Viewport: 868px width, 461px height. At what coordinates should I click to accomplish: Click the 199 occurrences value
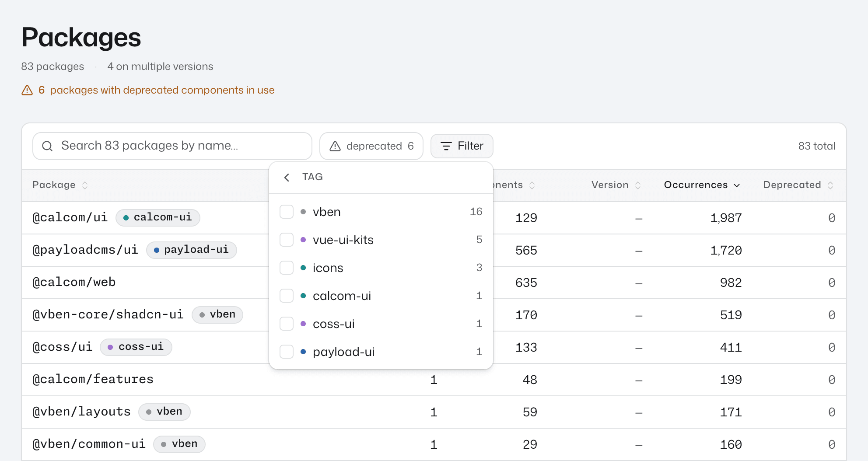coord(731,380)
